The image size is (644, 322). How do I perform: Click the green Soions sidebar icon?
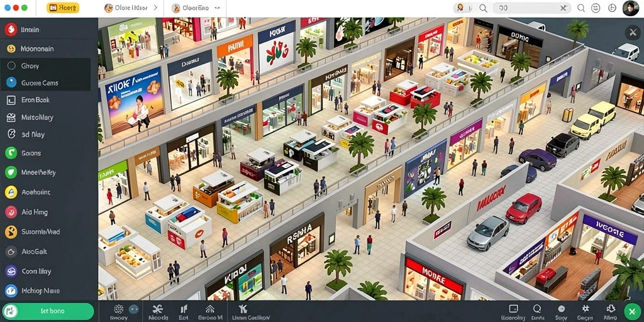tap(11, 153)
